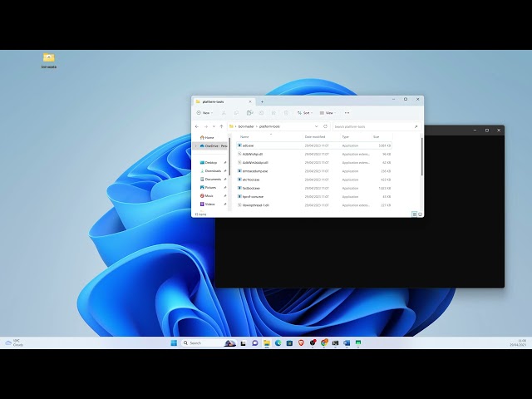Viewport: 532px width, 399px height.
Task: Open the Windows Start button
Action: 174,343
